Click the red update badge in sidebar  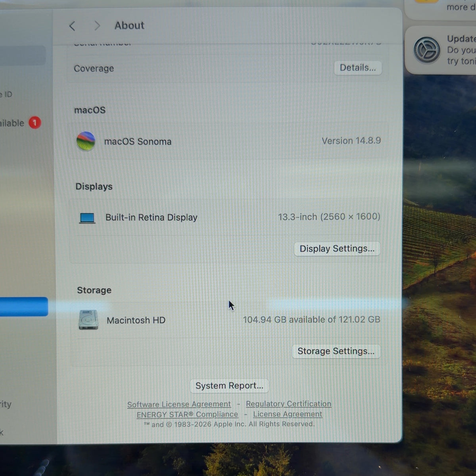point(35,123)
